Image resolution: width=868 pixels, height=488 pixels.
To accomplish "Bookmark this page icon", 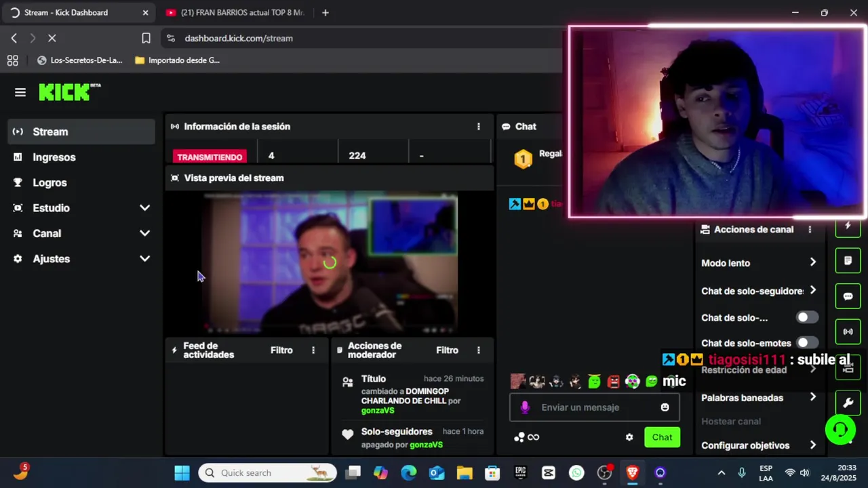I will click(146, 39).
